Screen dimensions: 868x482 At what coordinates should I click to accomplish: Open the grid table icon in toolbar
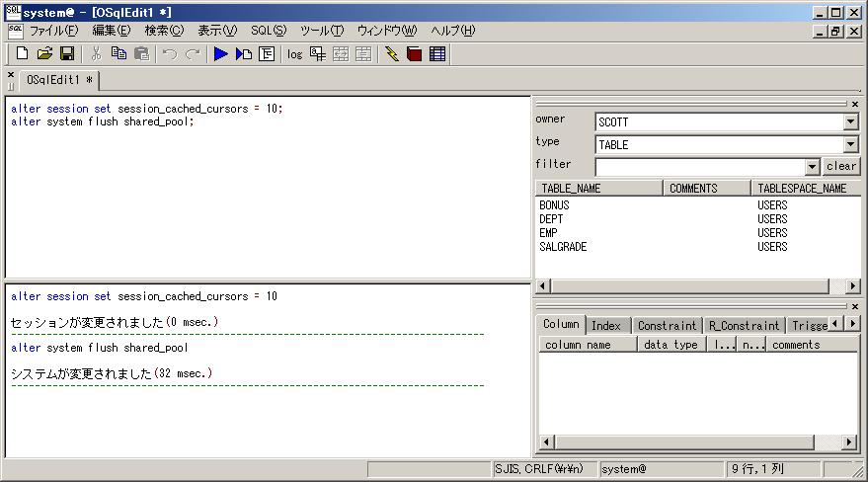click(x=437, y=54)
